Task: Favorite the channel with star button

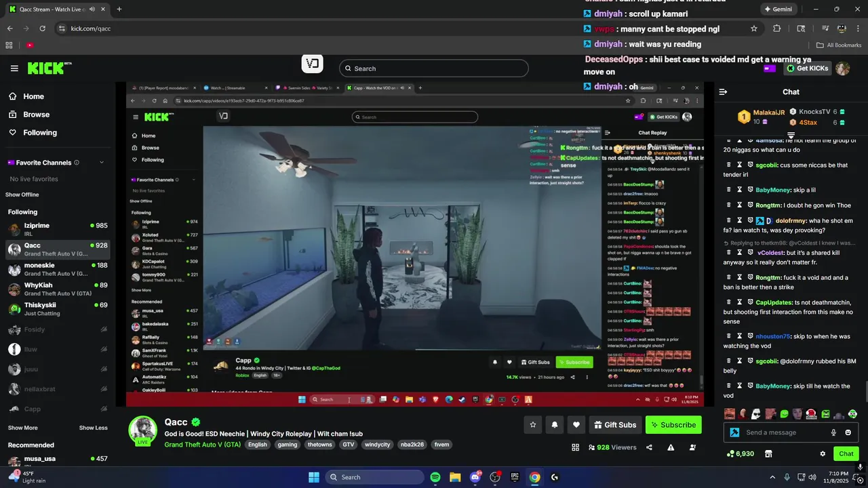Action: tap(533, 425)
